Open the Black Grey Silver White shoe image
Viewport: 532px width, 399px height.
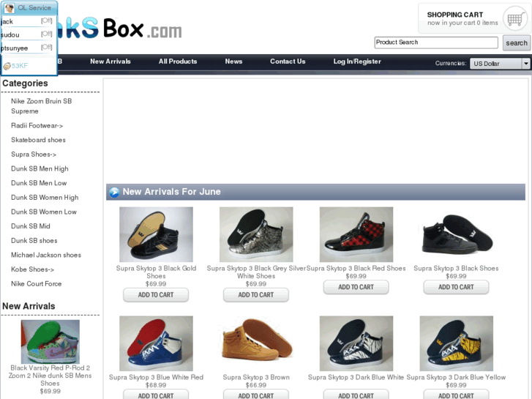tap(256, 235)
